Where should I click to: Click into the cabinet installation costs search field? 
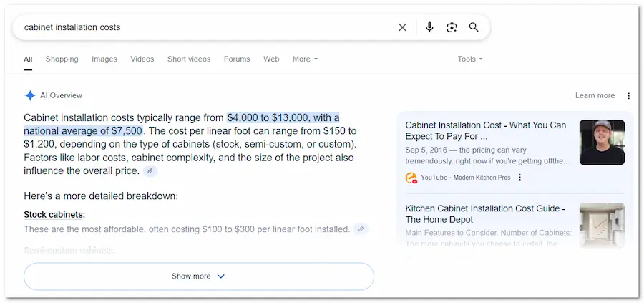tap(200, 27)
